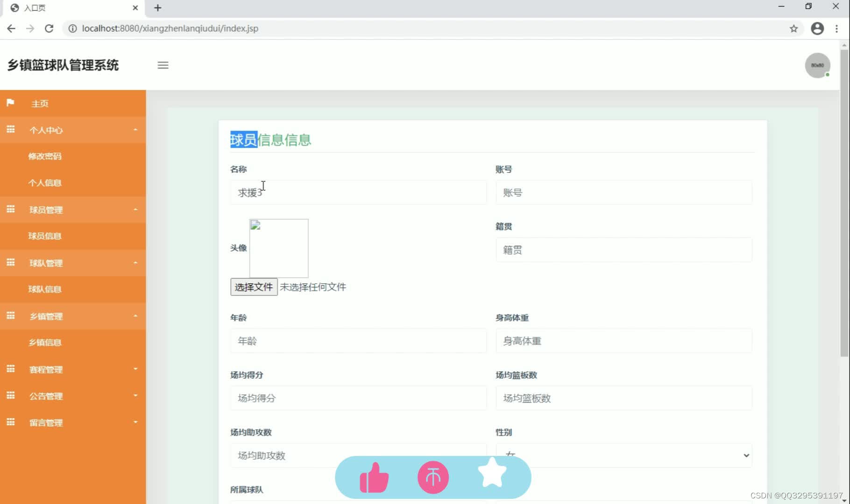Click the 场均得分 input field
850x504 pixels.
coord(358,398)
